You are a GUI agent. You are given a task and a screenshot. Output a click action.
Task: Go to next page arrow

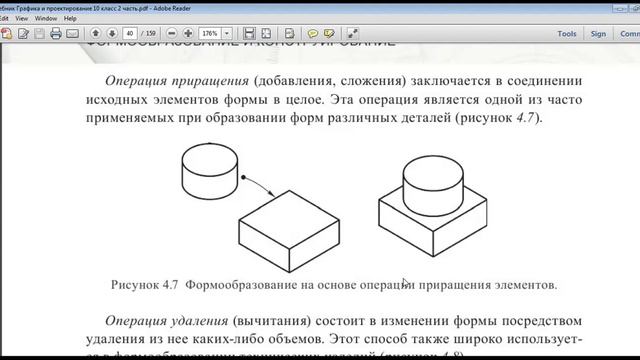pyautogui.click(x=112, y=33)
